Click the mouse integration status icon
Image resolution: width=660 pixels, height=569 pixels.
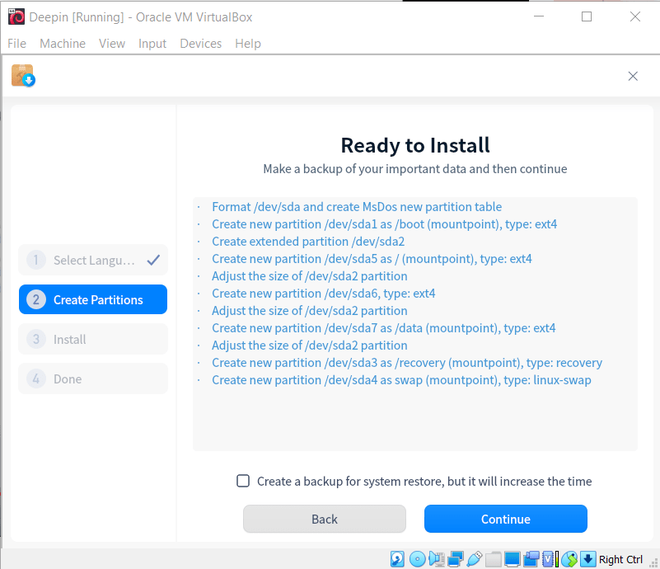point(570,559)
